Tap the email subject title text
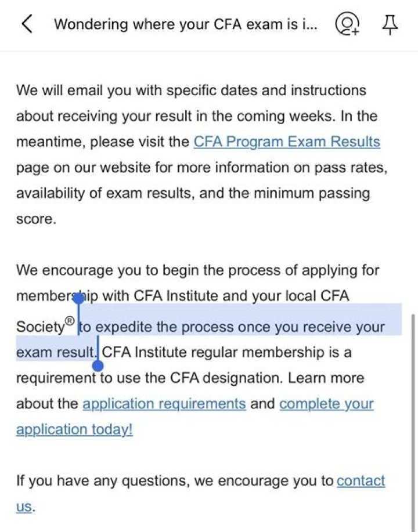This screenshot has height=532, width=418. (x=186, y=24)
